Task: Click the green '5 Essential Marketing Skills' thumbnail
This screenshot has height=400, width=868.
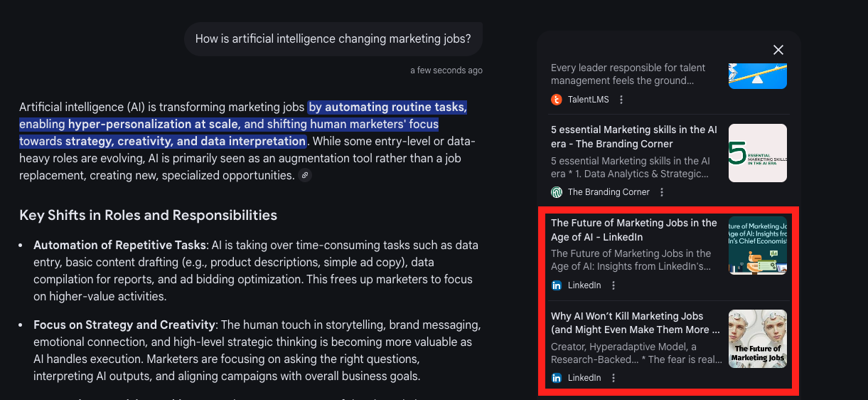Action: 757,153
